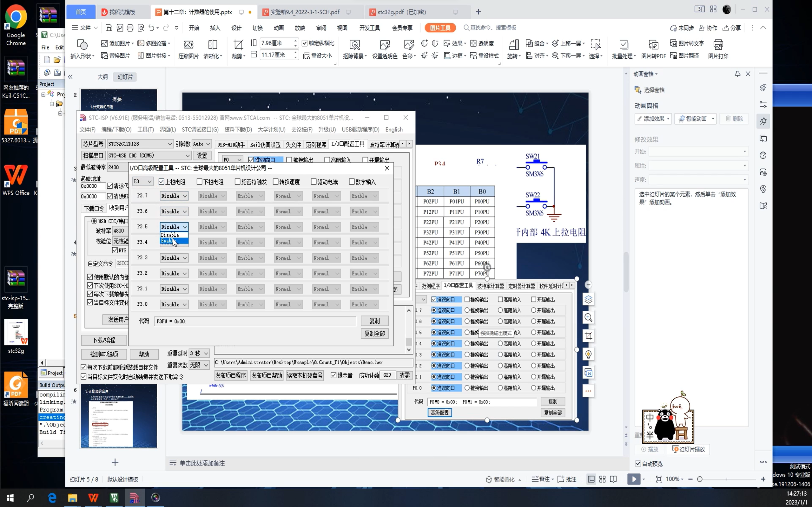
Task: Click the lightbulb idea floating icon
Action: click(588, 354)
